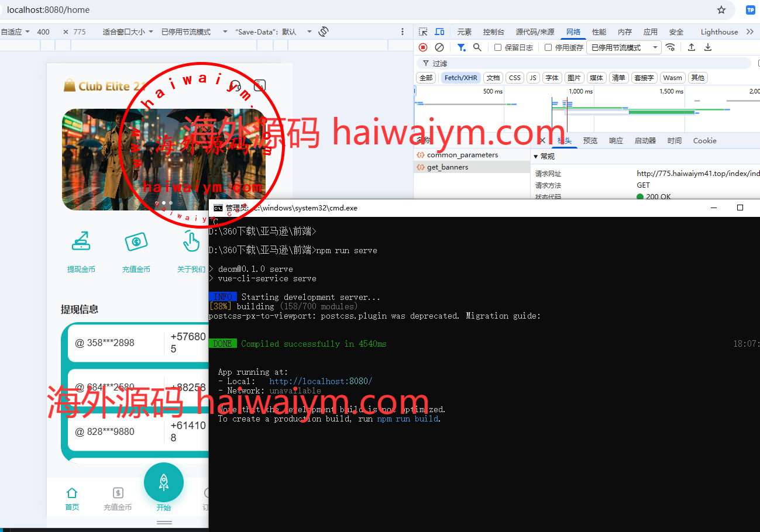Screen dimensions: 760x532
Task: Click the 过滤 filter input field
Action: tap(585, 63)
